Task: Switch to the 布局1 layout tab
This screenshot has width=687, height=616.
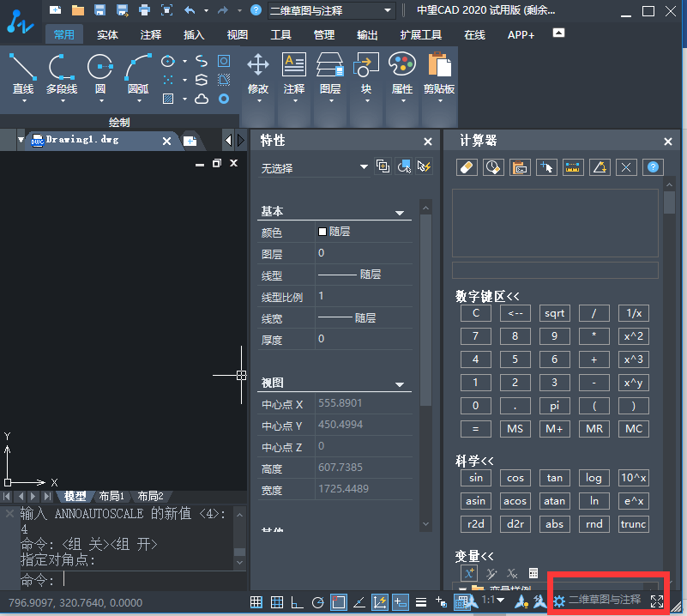Action: 113,496
